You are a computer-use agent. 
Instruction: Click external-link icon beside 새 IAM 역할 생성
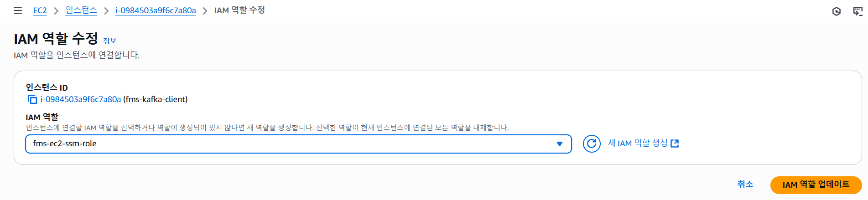click(x=675, y=144)
